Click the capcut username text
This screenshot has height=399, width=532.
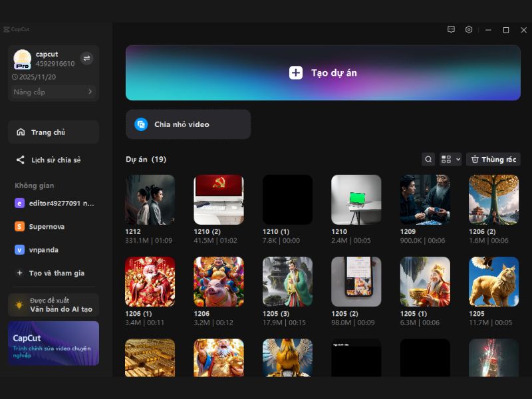pyautogui.click(x=47, y=55)
